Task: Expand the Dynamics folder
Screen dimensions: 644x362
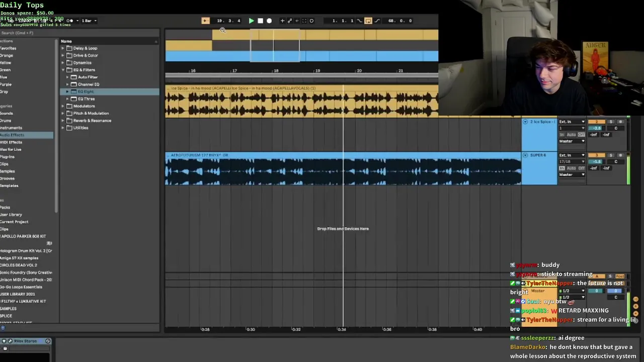Action: (x=63, y=63)
